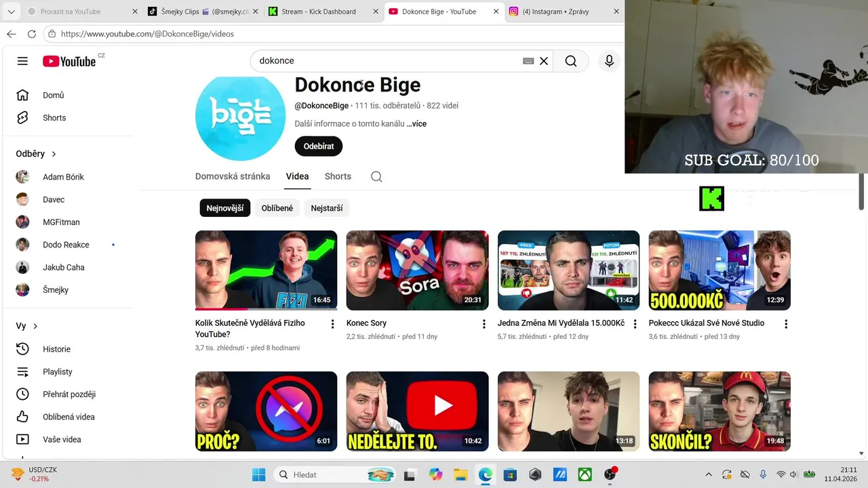Open channel Domovská stránka tab
The height and width of the screenshot is (488, 868).
click(233, 176)
